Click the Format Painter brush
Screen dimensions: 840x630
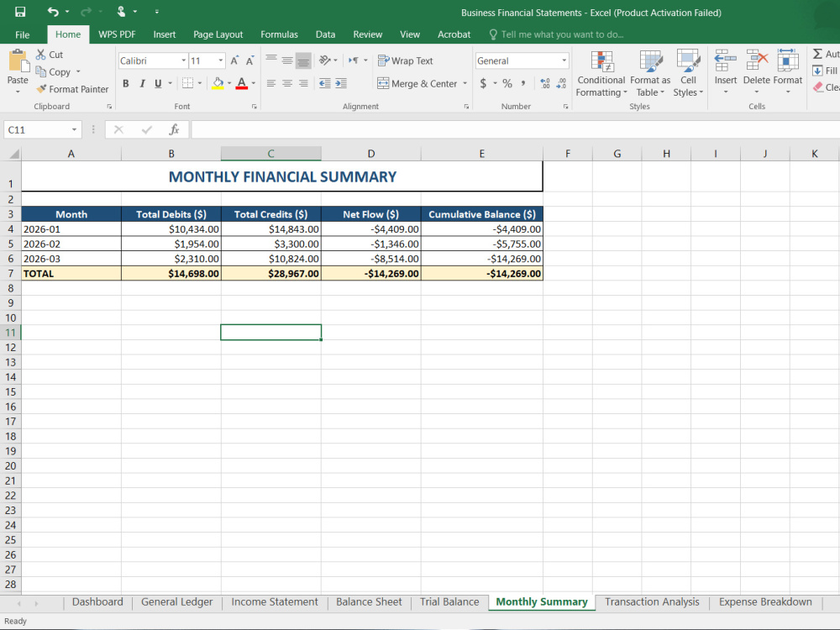coord(41,89)
